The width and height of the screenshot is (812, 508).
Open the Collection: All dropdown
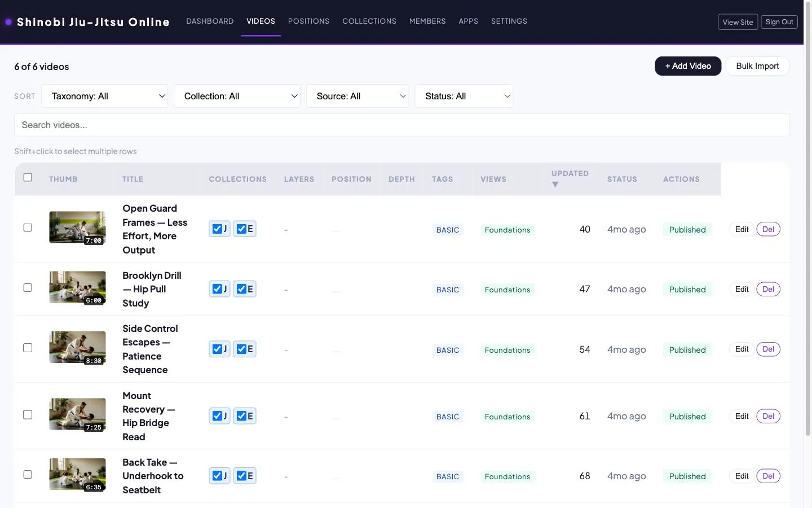(x=237, y=96)
